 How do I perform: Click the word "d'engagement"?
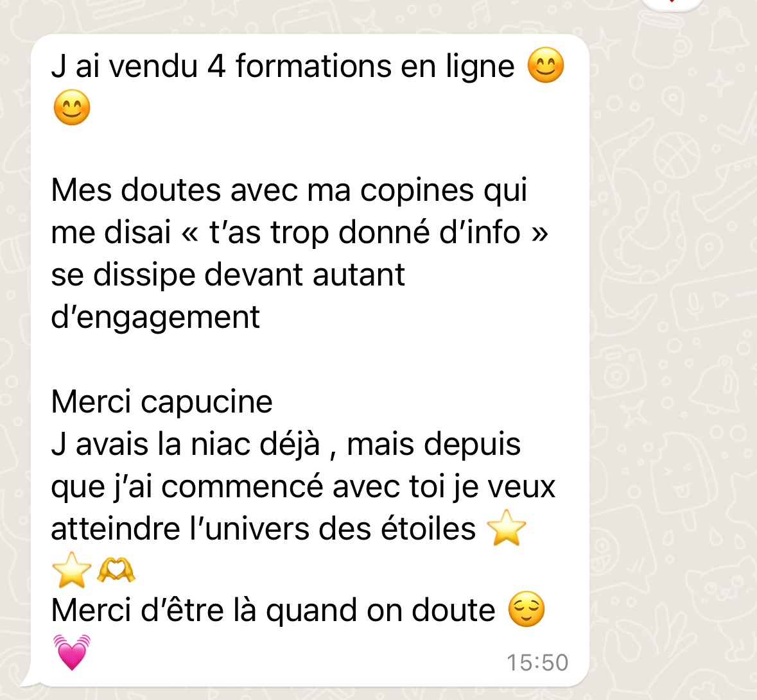155,318
